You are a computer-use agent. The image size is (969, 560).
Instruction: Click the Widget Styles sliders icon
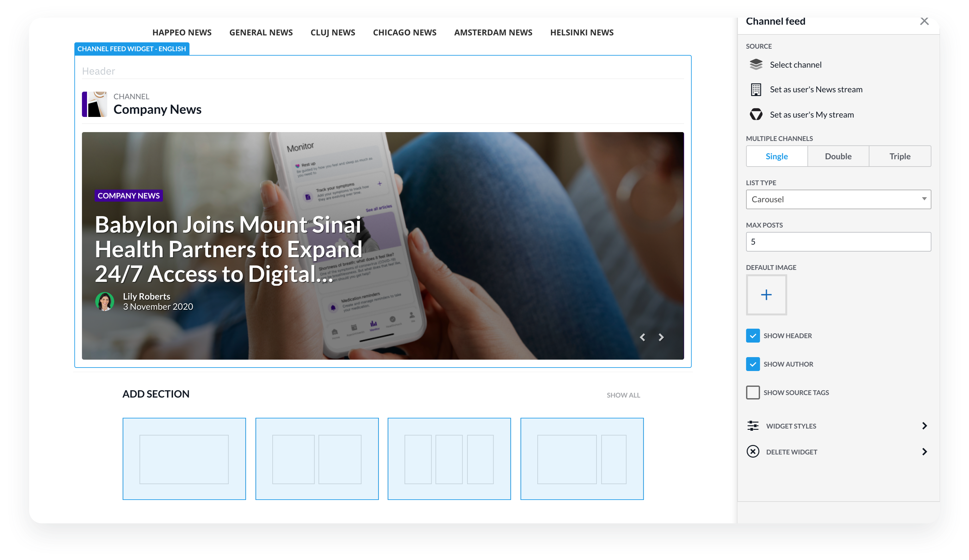click(x=752, y=425)
